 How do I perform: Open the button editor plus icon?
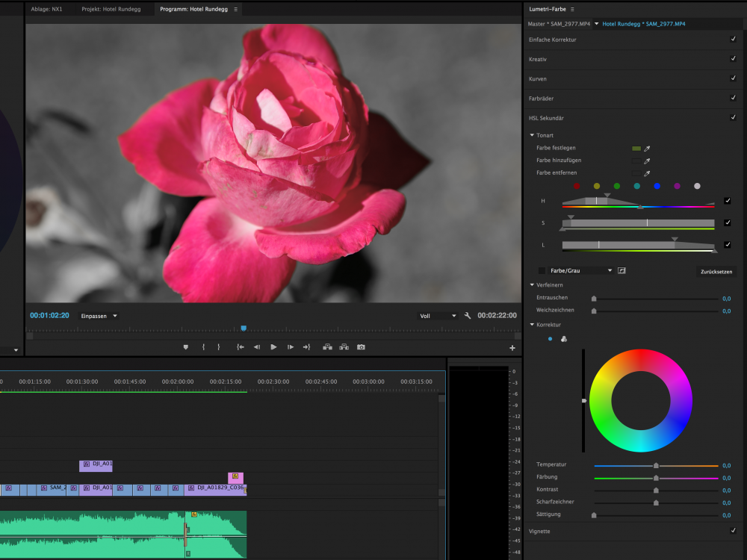pos(512,348)
